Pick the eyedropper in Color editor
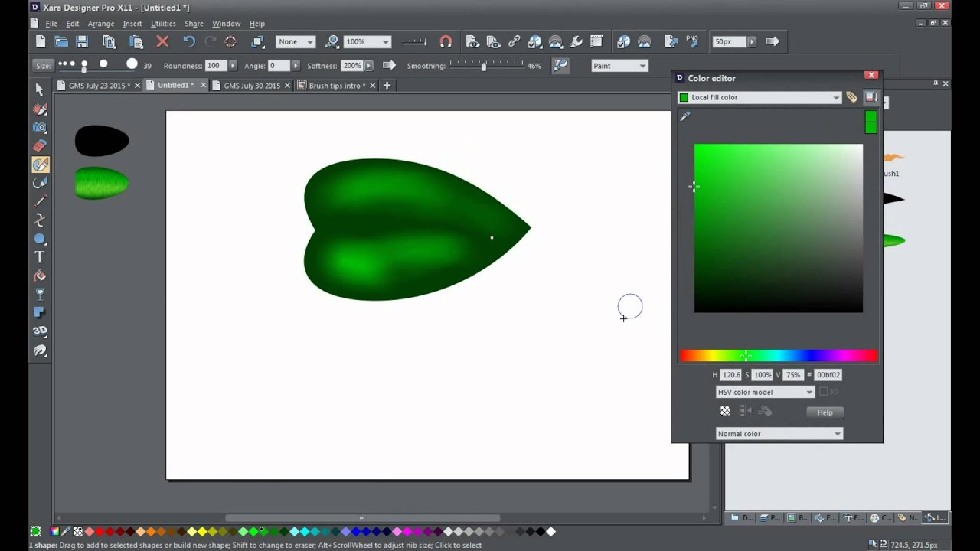 point(685,116)
